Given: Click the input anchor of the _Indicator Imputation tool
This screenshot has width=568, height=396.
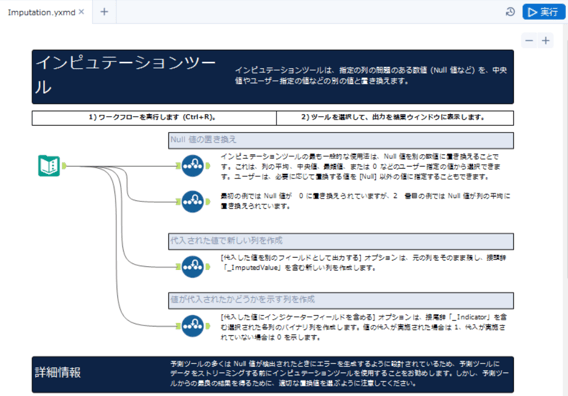Looking at the screenshot, I should click(178, 326).
